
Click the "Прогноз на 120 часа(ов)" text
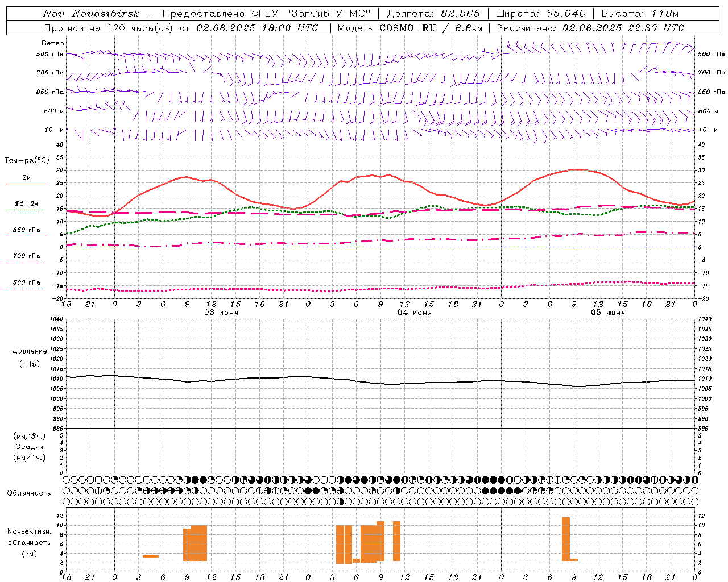(x=109, y=28)
